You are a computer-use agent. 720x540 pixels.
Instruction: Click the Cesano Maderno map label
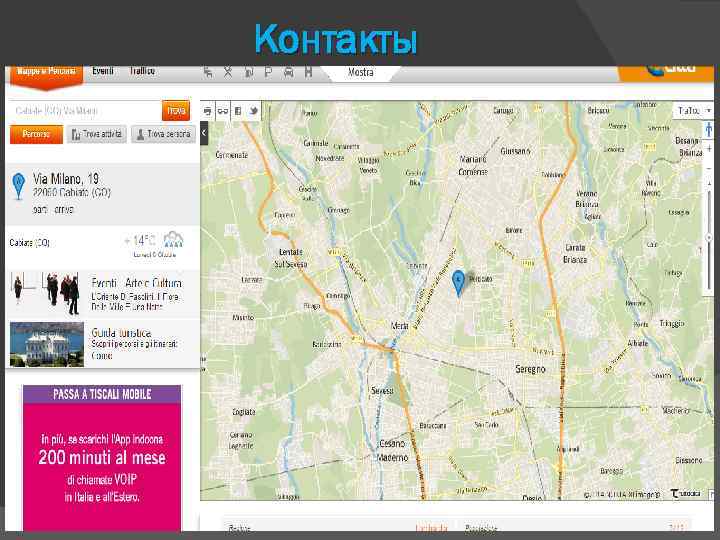[393, 450]
